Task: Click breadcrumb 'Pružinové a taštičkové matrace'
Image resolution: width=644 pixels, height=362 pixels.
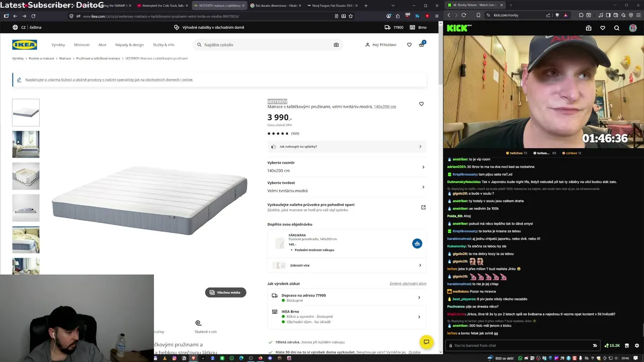Action: coord(98,58)
